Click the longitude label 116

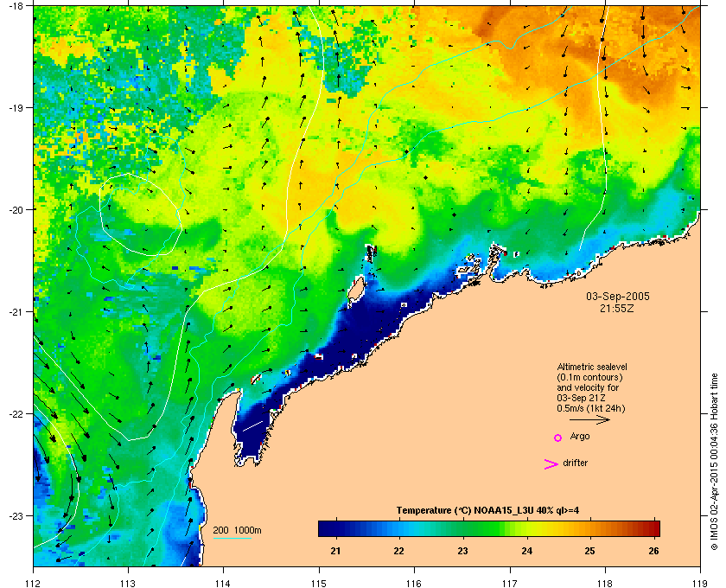click(414, 583)
